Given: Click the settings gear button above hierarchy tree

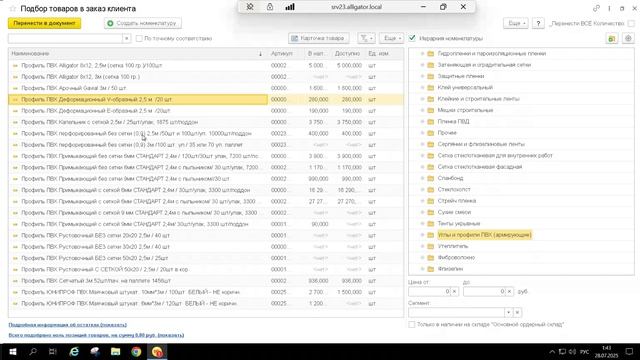Looking at the screenshot, I should pyautogui.click(x=628, y=38).
